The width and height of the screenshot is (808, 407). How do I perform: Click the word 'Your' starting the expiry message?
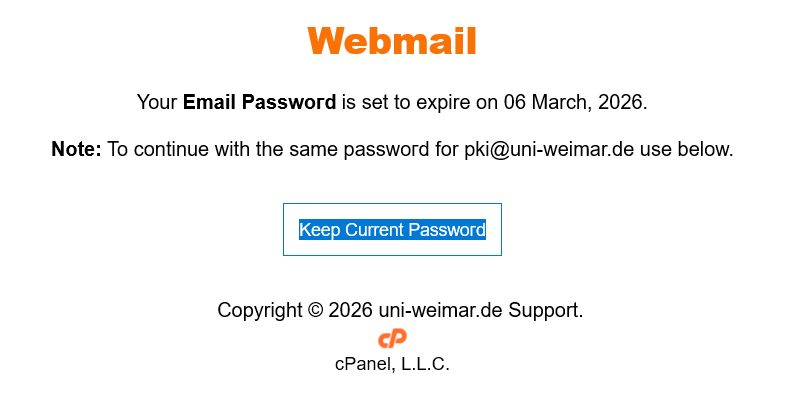pyautogui.click(x=157, y=102)
